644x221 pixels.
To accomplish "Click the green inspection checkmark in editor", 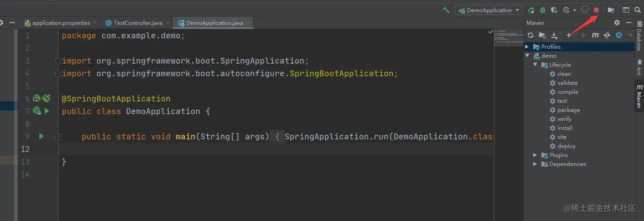I will pos(491,32).
